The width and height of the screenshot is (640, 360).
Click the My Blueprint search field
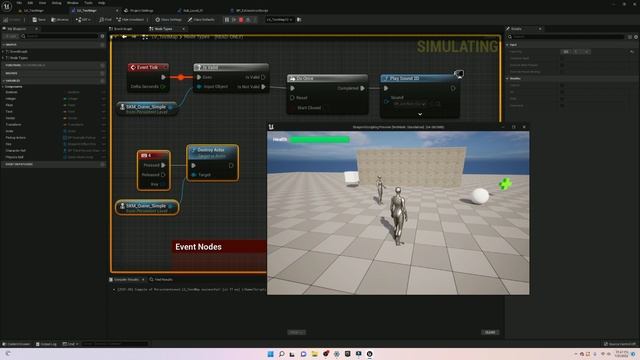59,36
